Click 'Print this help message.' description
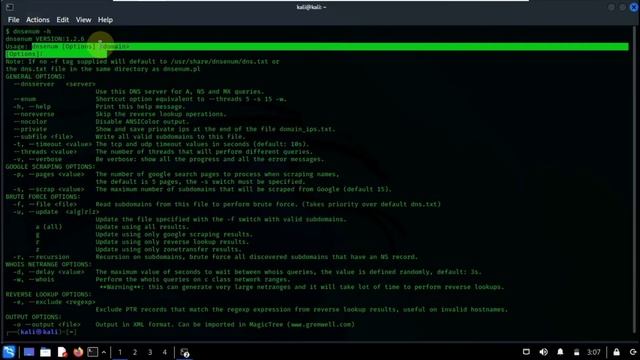Screen dimensions: 640x360 (140, 107)
